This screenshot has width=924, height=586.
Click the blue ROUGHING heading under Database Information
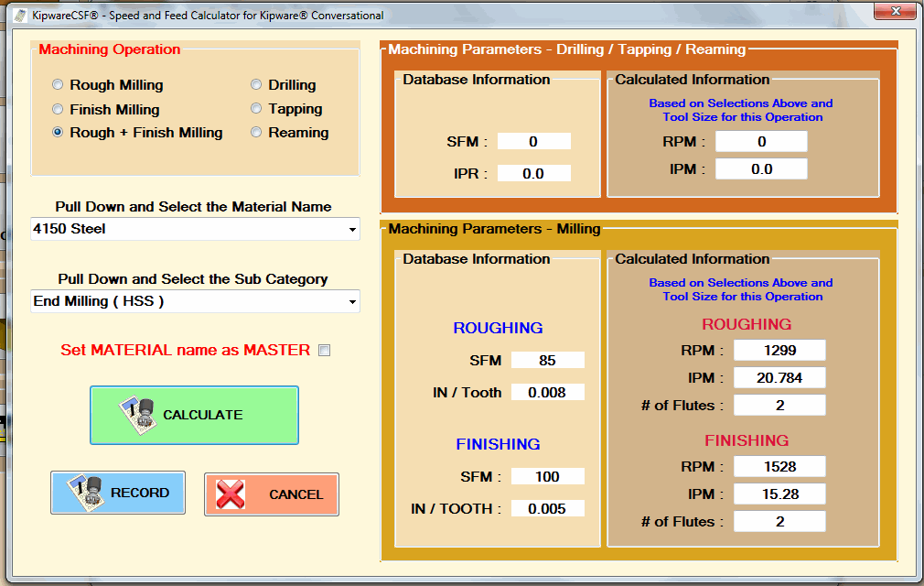click(x=498, y=328)
